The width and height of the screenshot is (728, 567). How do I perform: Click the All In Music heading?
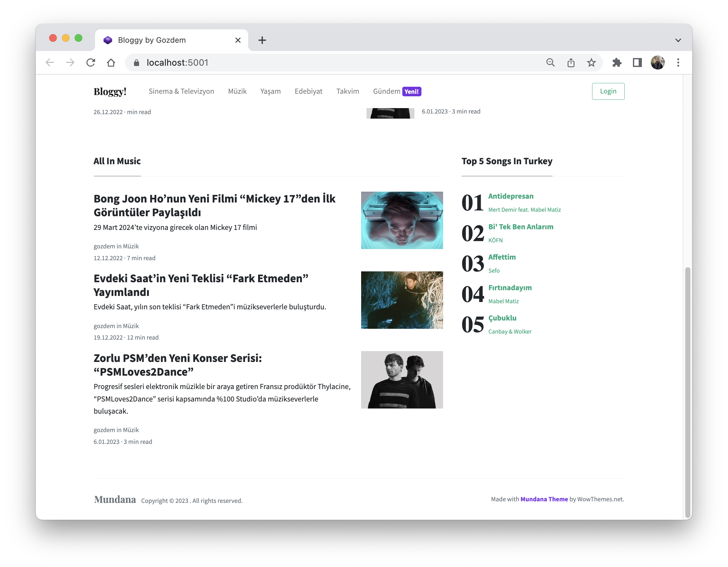click(117, 161)
